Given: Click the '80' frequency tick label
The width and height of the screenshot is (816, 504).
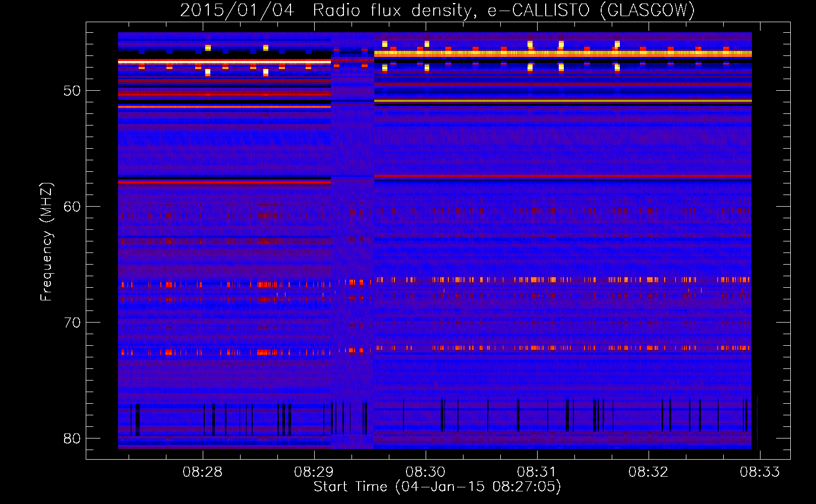Looking at the screenshot, I should pos(72,439).
